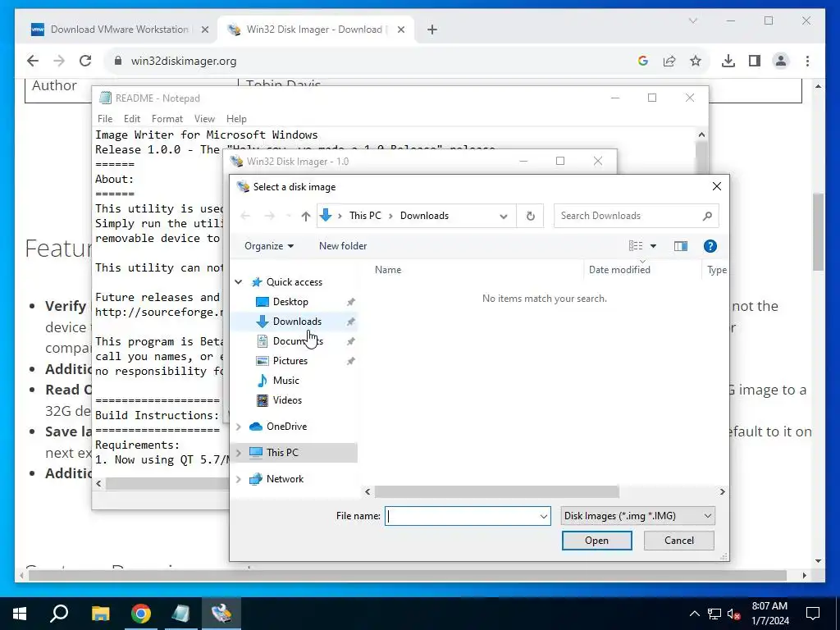Collapse the Quick access tree node
Screen dimensions: 840x630
tap(239, 282)
